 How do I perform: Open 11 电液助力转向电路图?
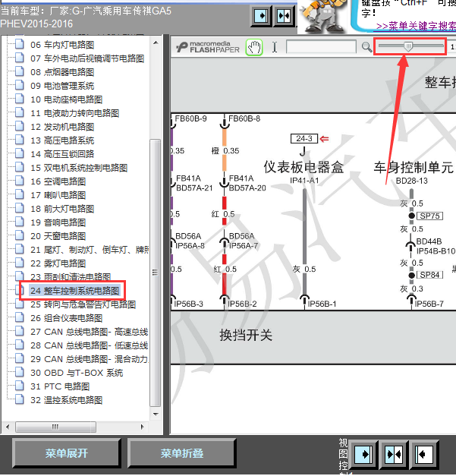(x=74, y=113)
